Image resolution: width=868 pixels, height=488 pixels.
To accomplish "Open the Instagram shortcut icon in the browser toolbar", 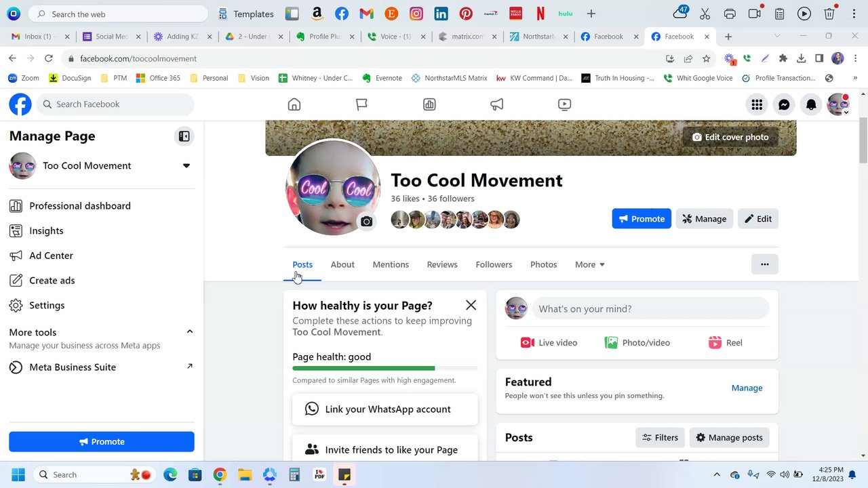I will [416, 14].
